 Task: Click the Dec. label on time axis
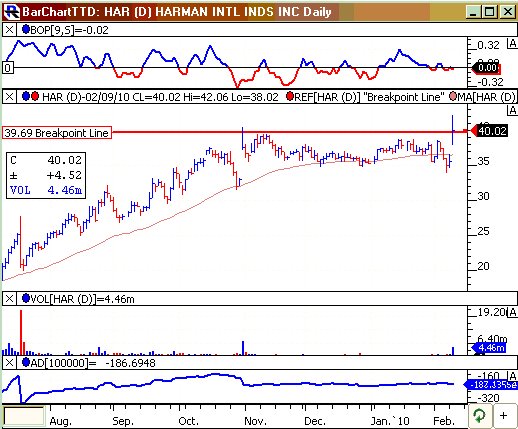(x=315, y=421)
